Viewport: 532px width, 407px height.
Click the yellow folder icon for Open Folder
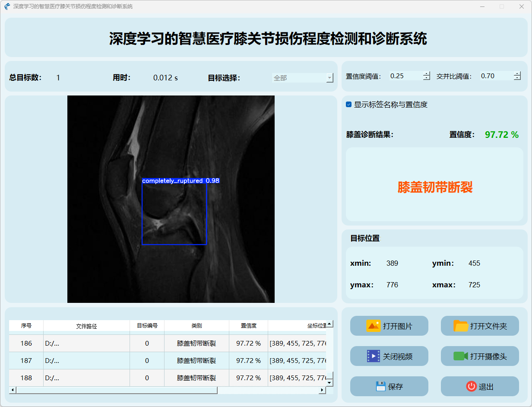point(461,326)
